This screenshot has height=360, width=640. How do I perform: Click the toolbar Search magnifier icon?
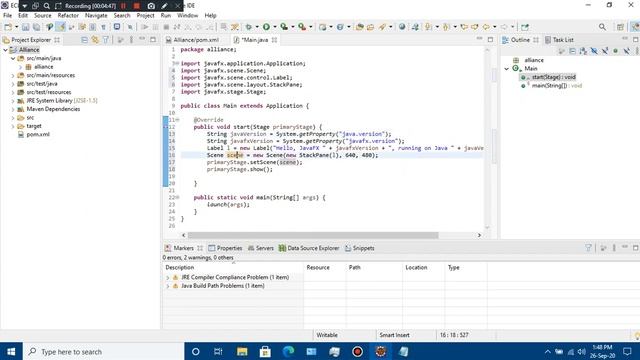tap(602, 27)
